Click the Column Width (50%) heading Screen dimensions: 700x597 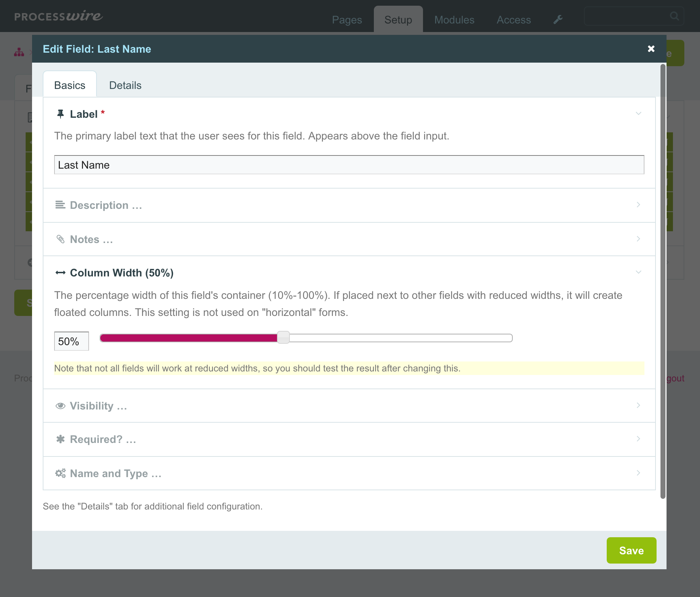(122, 273)
